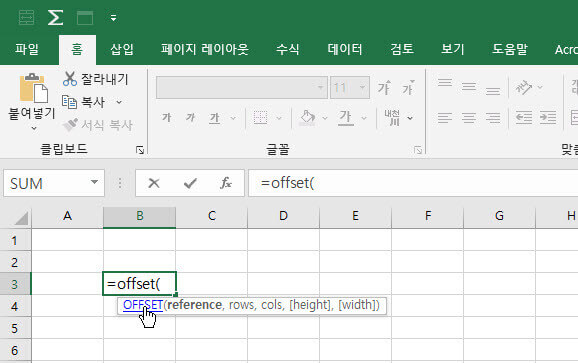Select column D header
The width and height of the screenshot is (578, 363).
[x=283, y=216]
